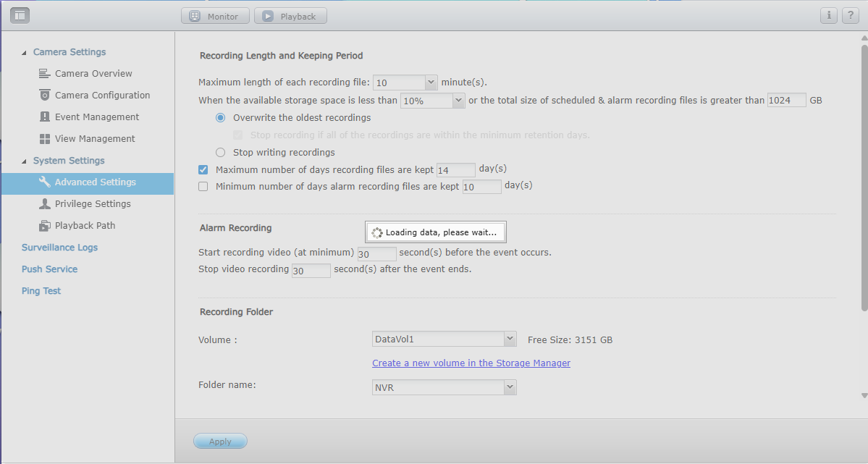Image resolution: width=868 pixels, height=464 pixels.
Task: Open Surveillance Logs from sidebar
Action: [59, 248]
